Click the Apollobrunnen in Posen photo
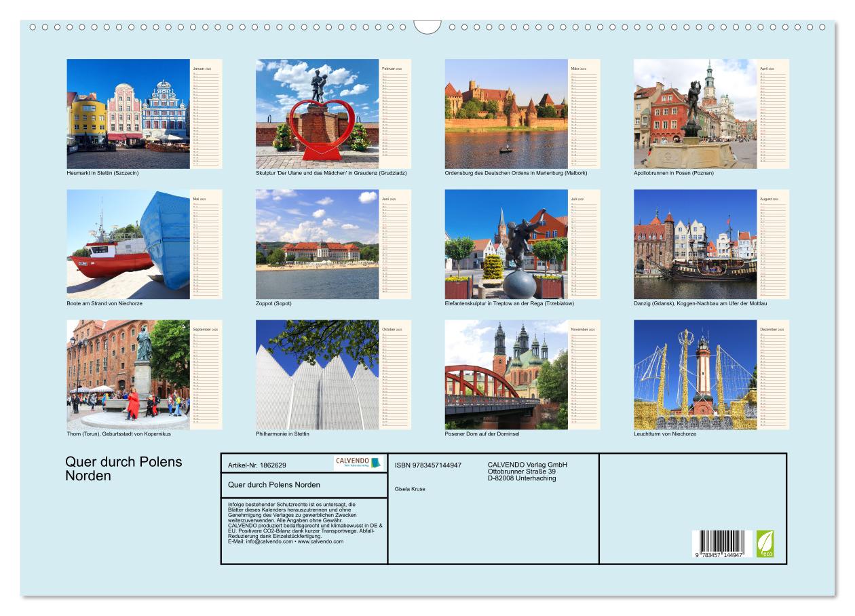 696,114
